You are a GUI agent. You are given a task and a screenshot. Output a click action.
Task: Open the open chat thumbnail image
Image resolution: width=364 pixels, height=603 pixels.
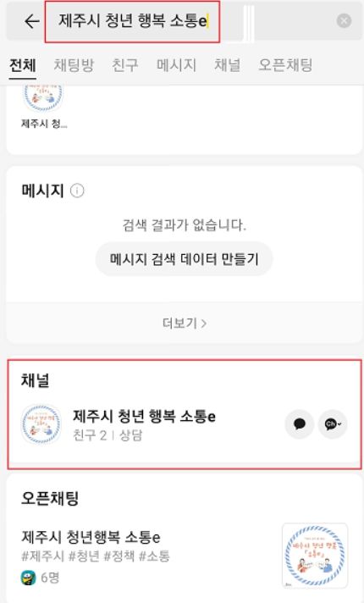pyautogui.click(x=315, y=556)
